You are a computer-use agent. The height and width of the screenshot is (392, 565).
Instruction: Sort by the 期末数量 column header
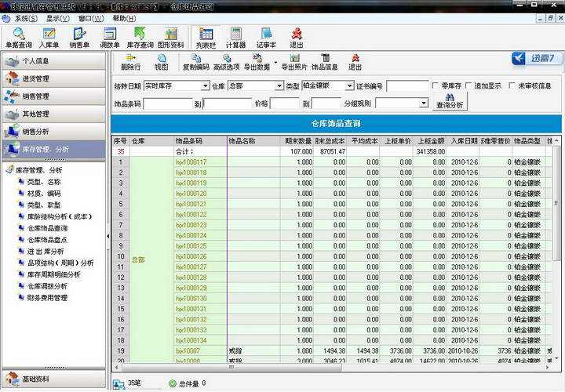point(297,141)
